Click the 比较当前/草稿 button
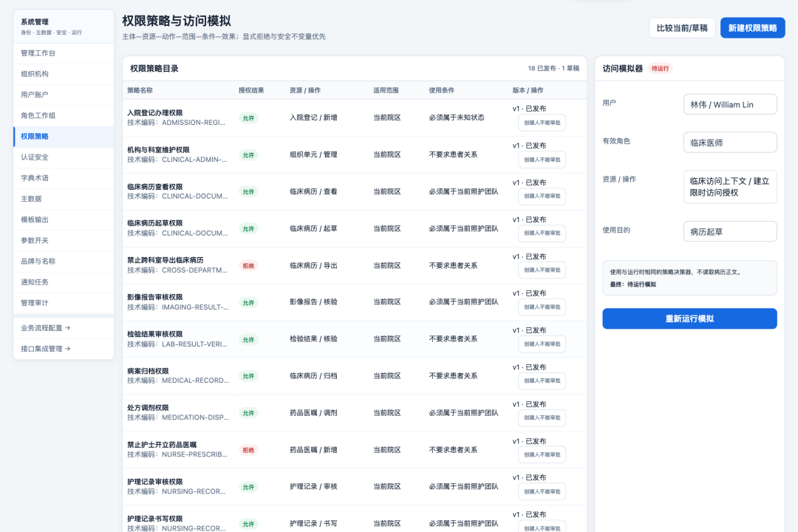 pos(682,28)
